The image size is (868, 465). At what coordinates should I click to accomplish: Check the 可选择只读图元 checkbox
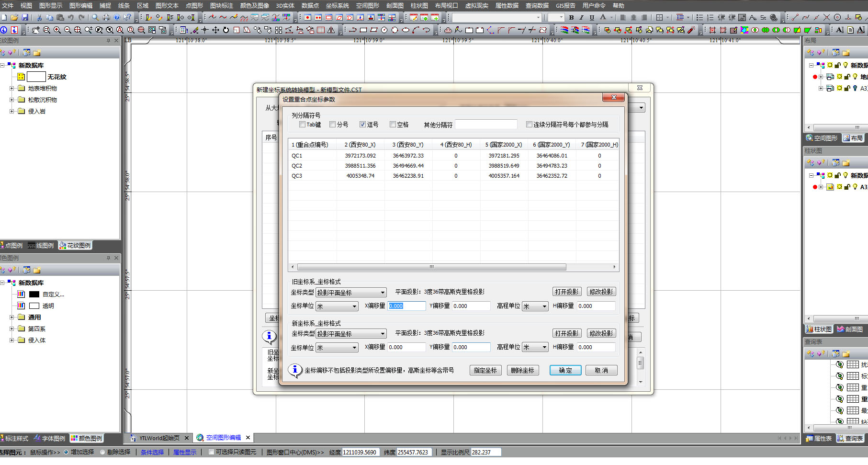click(x=211, y=452)
